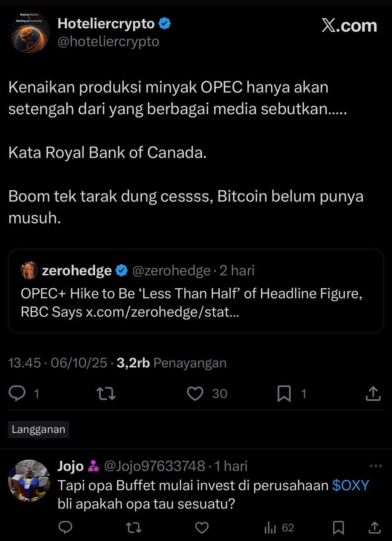
Task: Like the Hoteliercrypto post
Action: click(x=195, y=394)
